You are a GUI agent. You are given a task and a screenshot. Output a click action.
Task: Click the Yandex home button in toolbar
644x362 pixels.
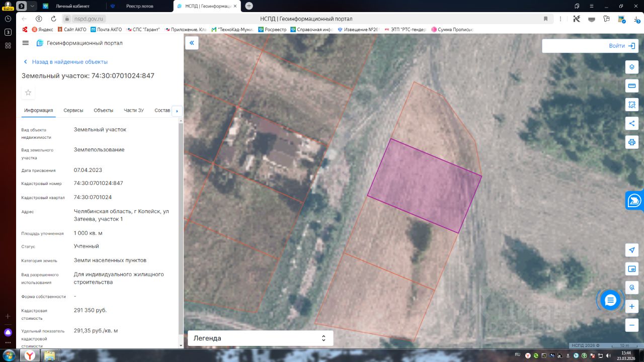(38, 19)
